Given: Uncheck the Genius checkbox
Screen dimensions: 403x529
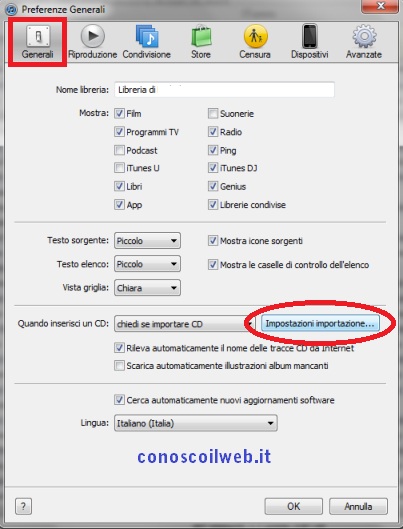Looking at the screenshot, I should [x=213, y=186].
